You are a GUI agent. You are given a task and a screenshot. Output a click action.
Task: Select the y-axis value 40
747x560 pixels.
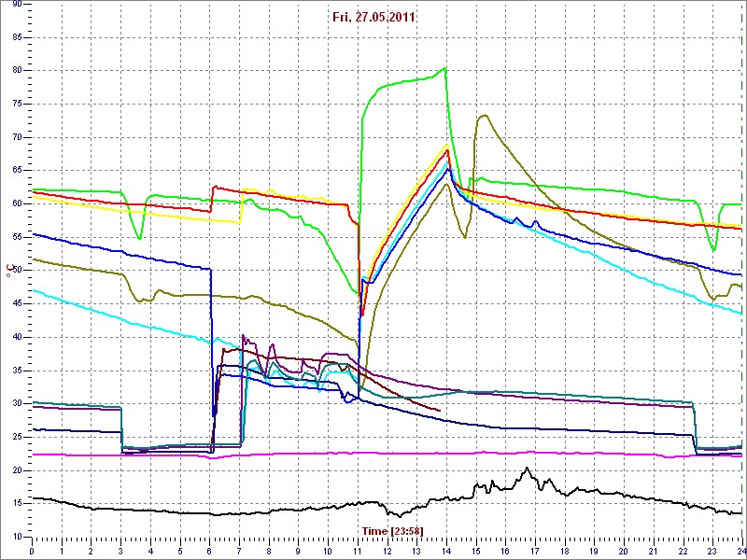[15, 338]
